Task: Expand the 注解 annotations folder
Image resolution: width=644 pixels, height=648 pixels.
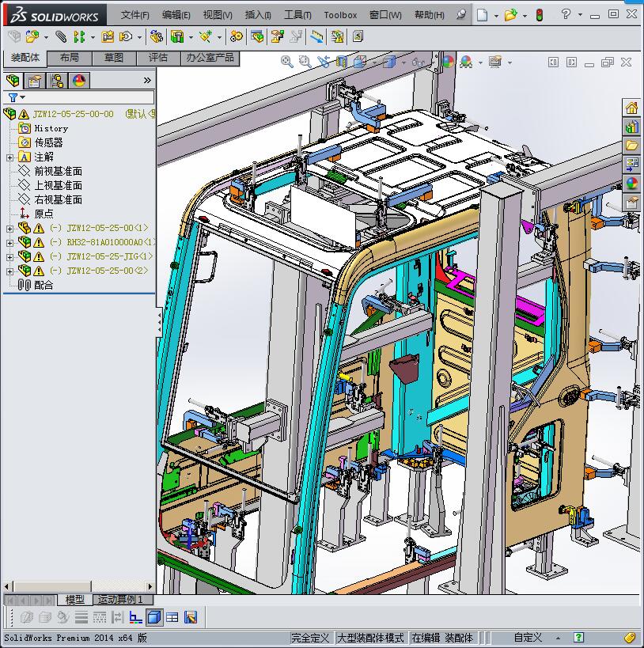Action: (x=9, y=157)
